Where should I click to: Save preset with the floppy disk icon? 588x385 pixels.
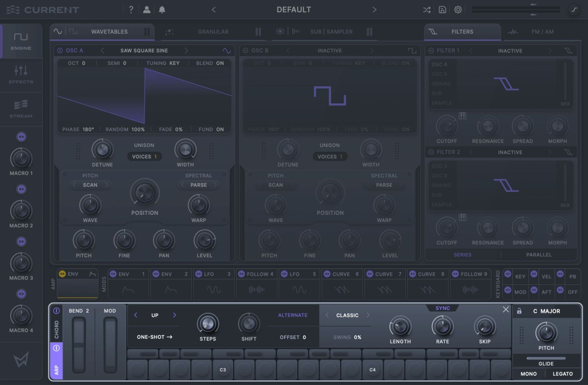click(442, 10)
